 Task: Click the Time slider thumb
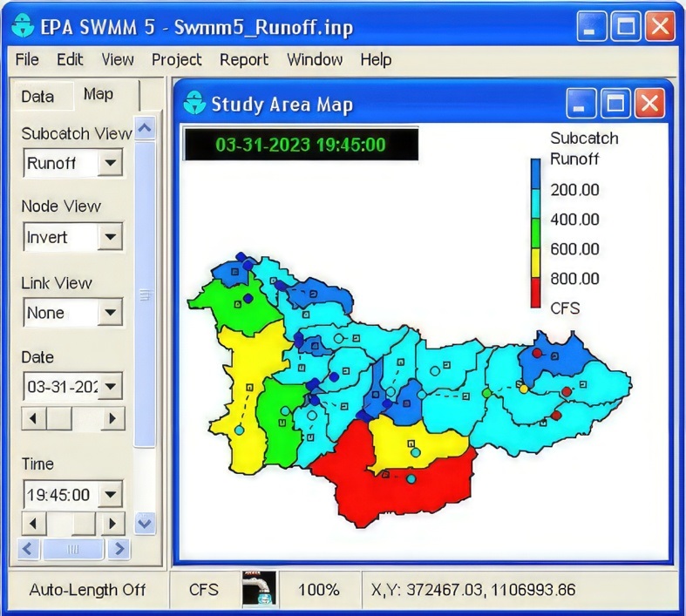point(84,524)
